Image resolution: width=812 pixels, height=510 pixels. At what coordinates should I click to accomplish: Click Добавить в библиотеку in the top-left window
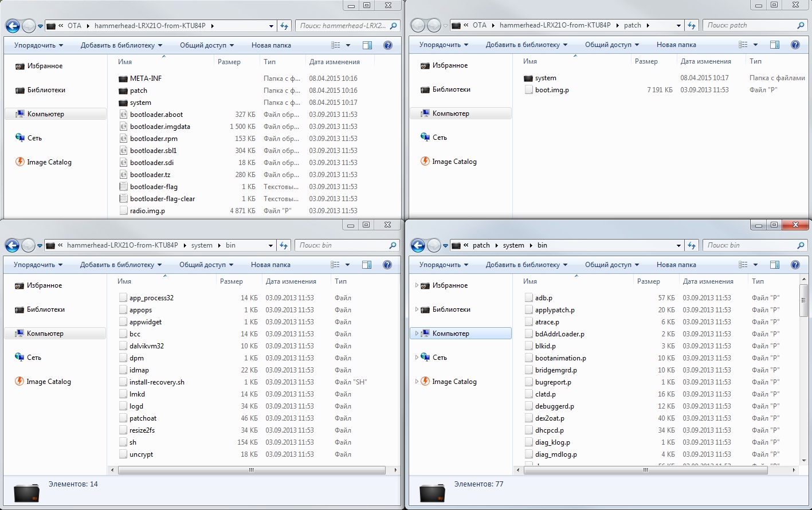[x=121, y=45]
